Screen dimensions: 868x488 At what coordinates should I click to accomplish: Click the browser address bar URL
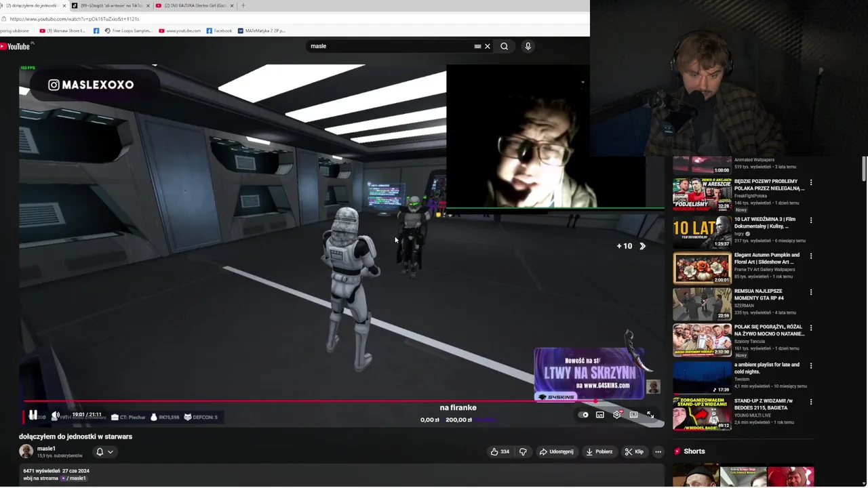pos(75,19)
